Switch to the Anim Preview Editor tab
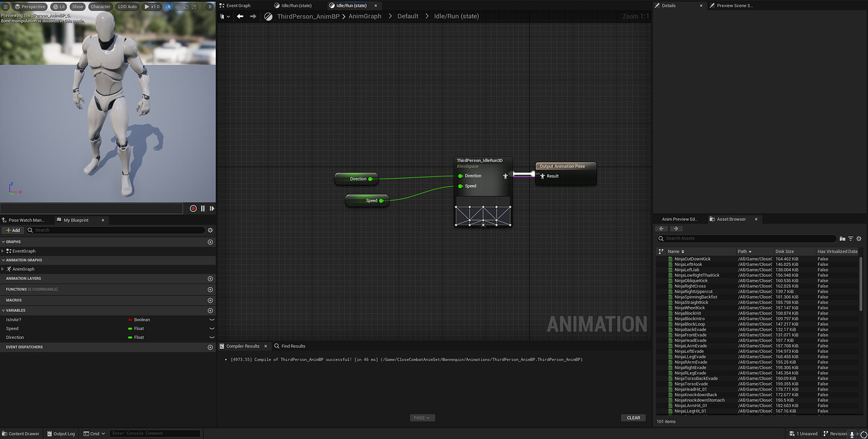The width and height of the screenshot is (868, 439). click(679, 219)
